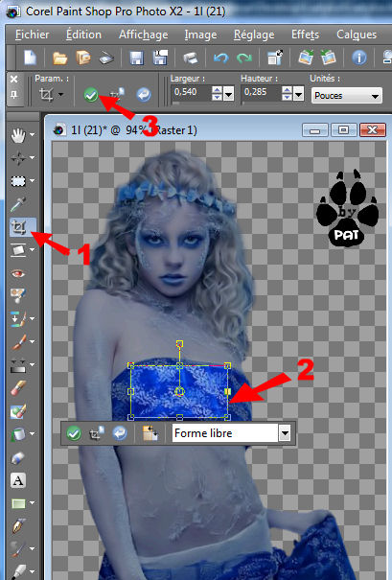
Task: Open the Calques menu
Action: click(x=357, y=35)
